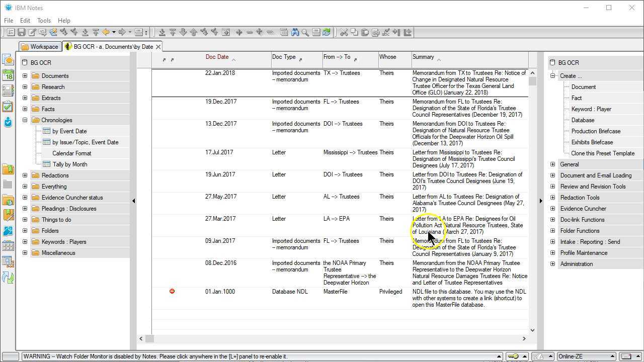Screen dimensions: 644x362
Task: Click the Save icon in the toolbar
Action: 21,32
